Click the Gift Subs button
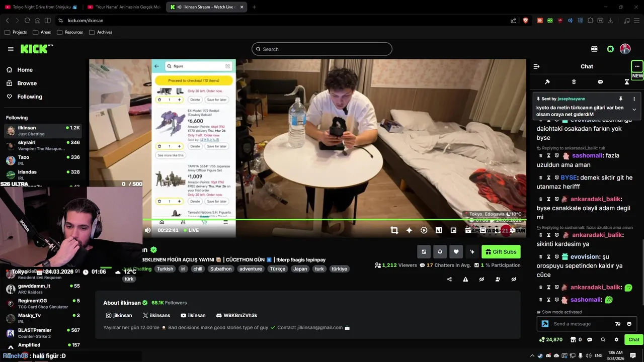644x362 pixels. pos(501,252)
